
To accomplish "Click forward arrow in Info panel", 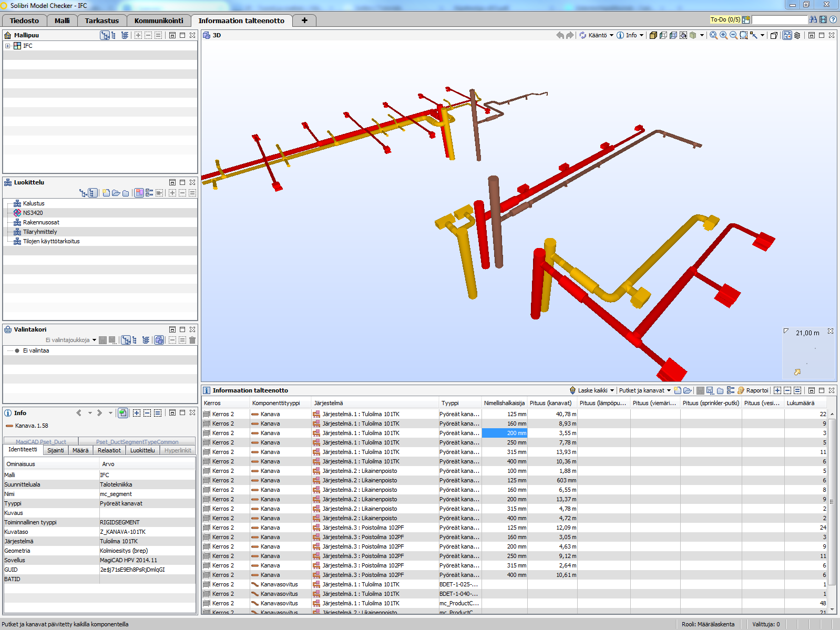I will click(x=99, y=413).
